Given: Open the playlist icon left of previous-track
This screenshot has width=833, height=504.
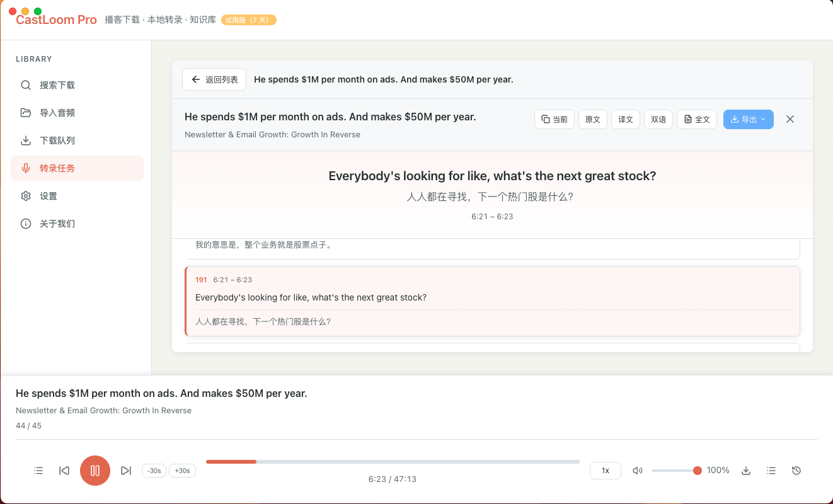Looking at the screenshot, I should point(38,471).
